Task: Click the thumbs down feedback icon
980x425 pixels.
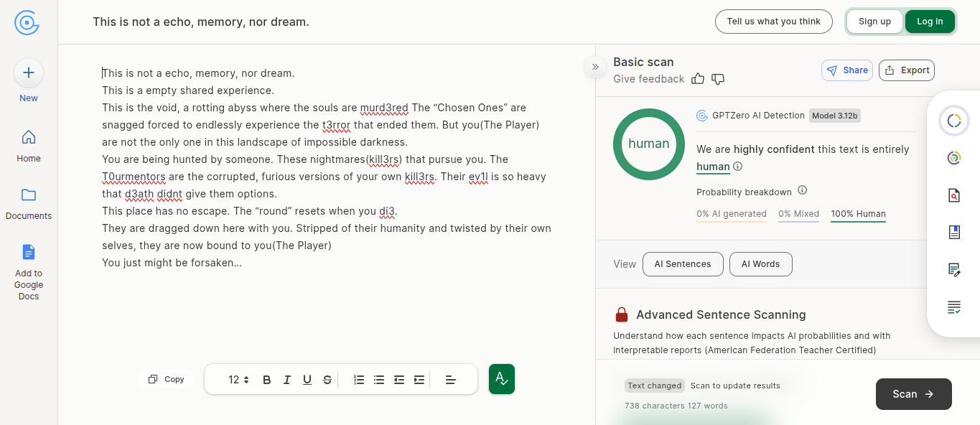Action: (718, 79)
